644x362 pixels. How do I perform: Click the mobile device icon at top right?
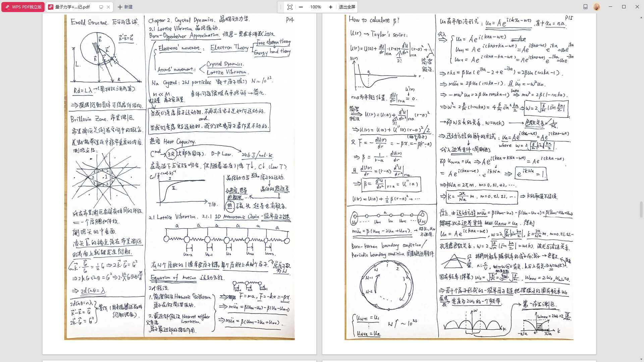585,7
